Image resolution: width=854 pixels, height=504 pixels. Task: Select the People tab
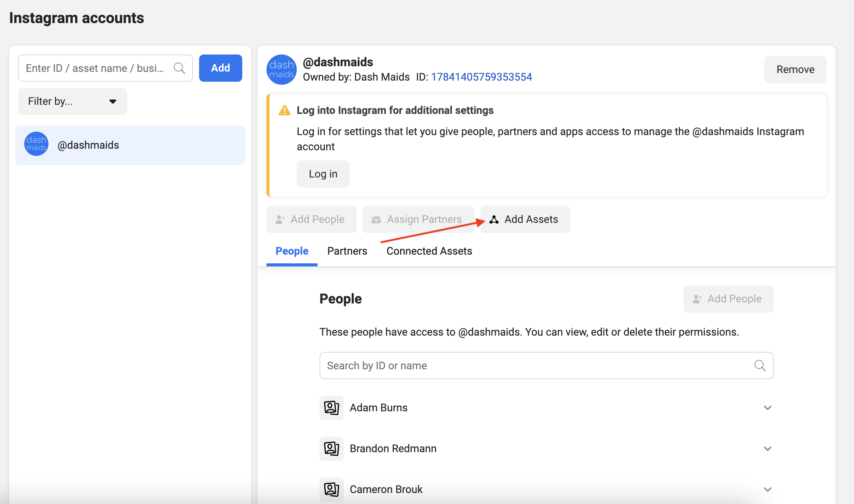pyautogui.click(x=292, y=251)
